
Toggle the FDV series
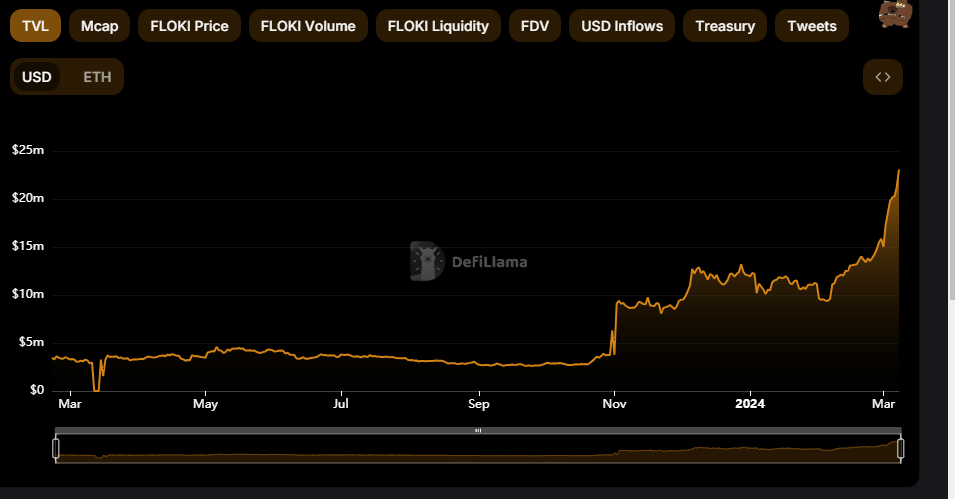point(535,26)
